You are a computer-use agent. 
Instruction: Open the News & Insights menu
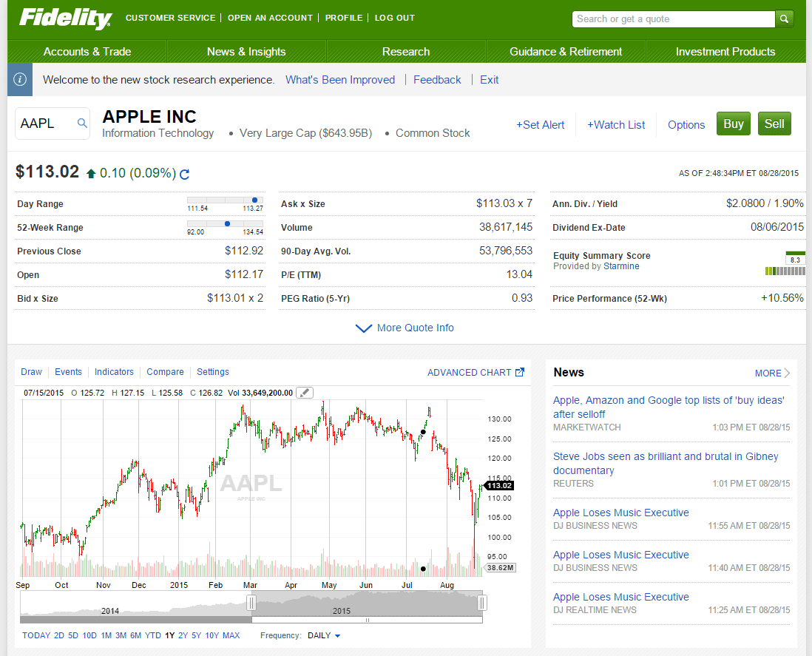(x=246, y=52)
